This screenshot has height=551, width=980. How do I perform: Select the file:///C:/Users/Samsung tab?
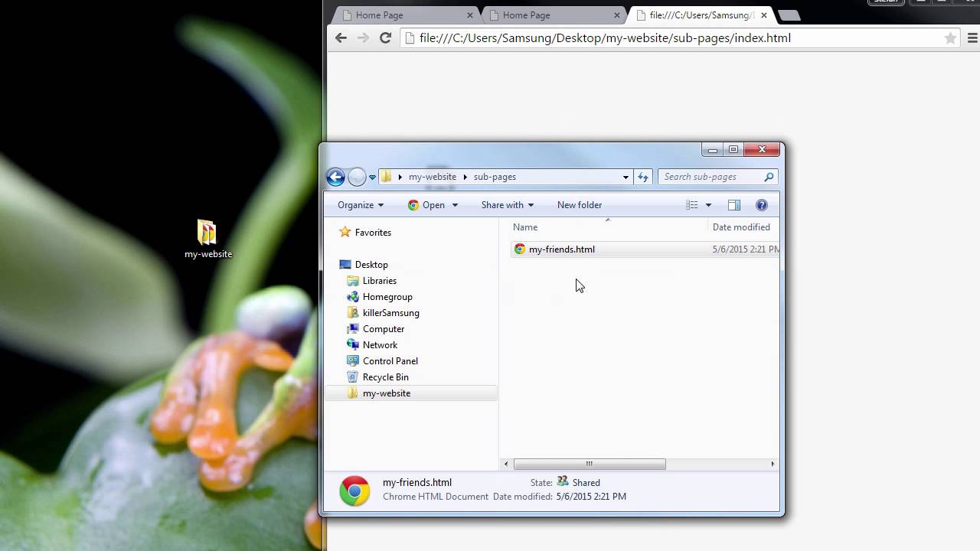[701, 15]
